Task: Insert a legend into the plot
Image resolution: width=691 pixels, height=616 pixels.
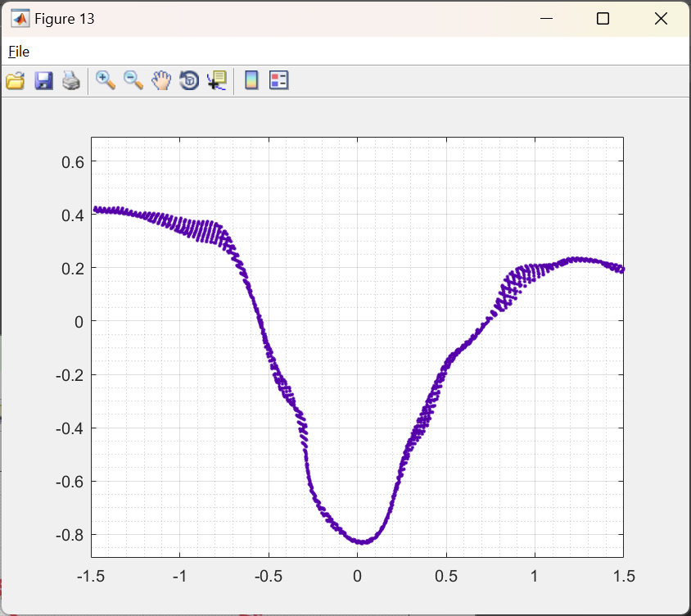Action: pos(279,80)
